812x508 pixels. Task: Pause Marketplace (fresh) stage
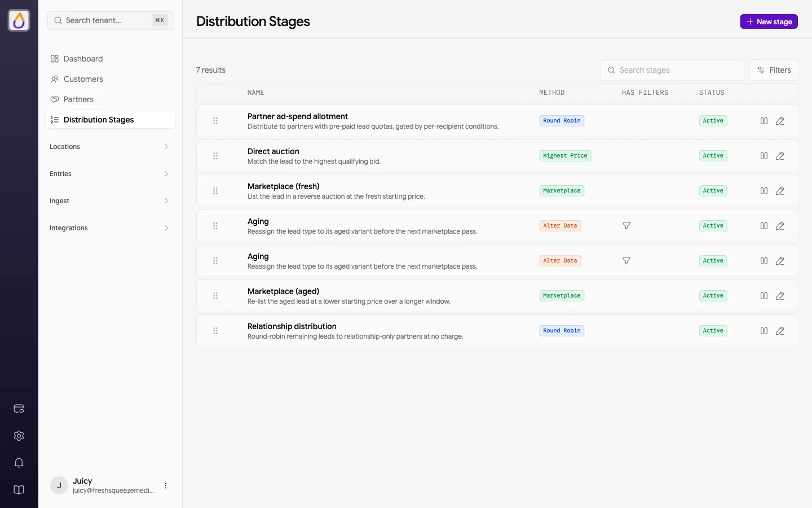click(764, 191)
